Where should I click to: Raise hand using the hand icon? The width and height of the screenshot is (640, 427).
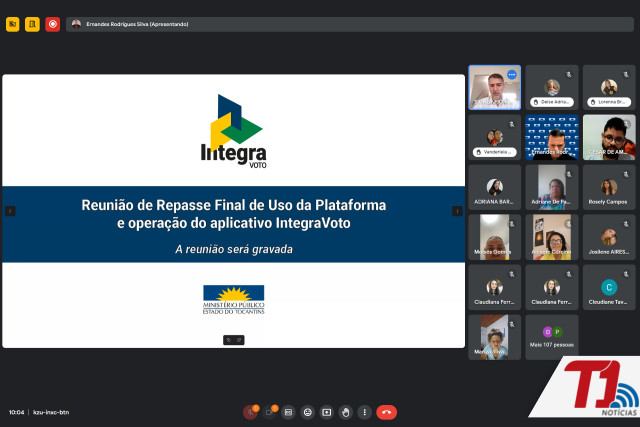coord(345,412)
